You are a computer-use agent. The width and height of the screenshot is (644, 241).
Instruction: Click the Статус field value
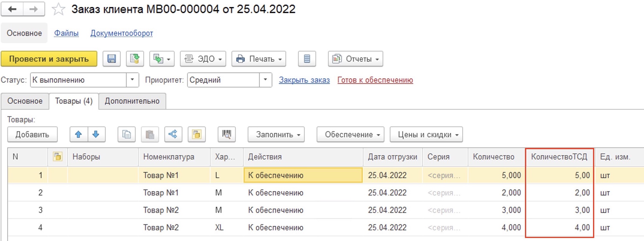(79, 80)
